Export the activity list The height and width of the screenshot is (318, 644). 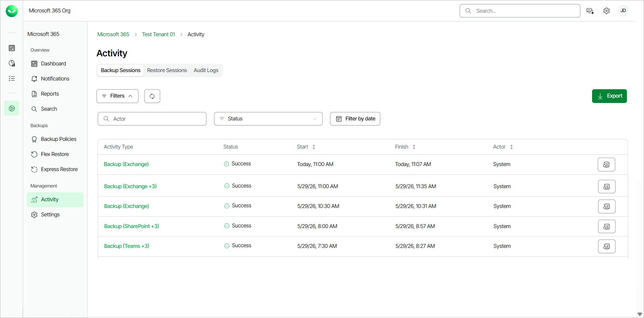click(609, 96)
